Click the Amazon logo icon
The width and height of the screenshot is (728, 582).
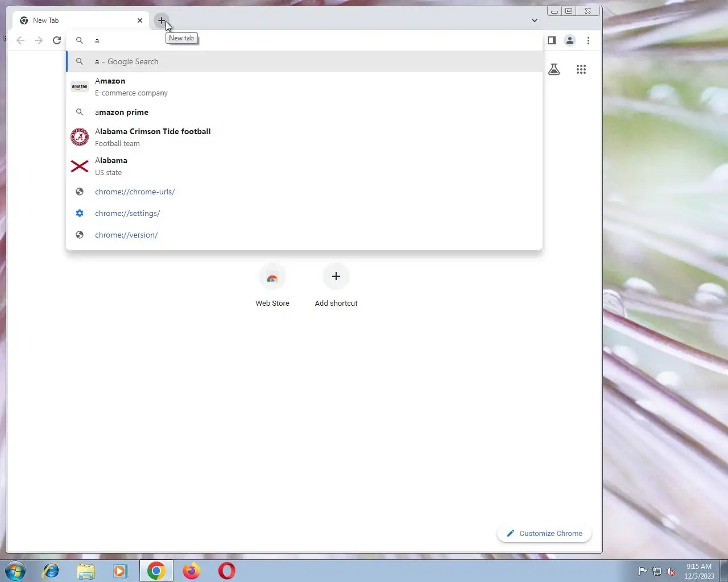[80, 86]
